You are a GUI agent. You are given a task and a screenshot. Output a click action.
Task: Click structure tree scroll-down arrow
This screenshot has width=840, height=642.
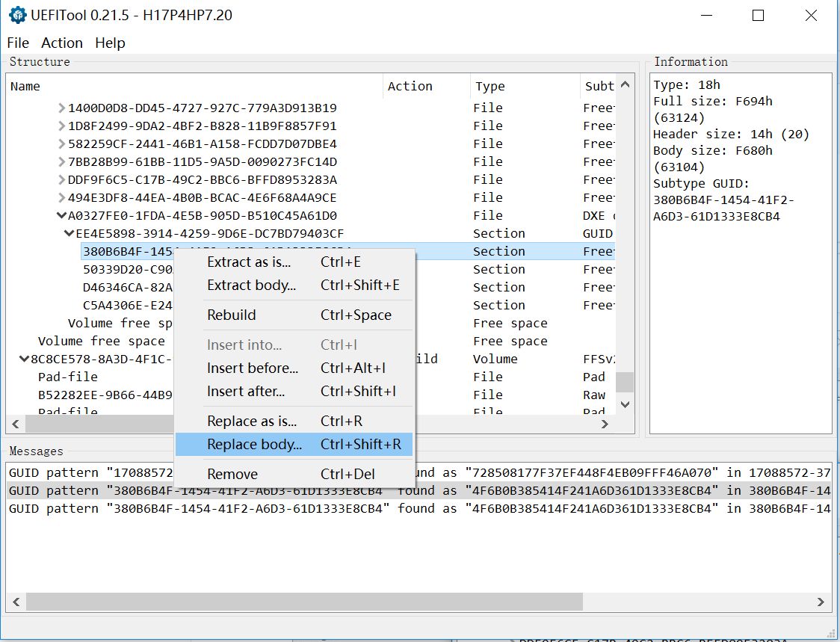point(625,404)
